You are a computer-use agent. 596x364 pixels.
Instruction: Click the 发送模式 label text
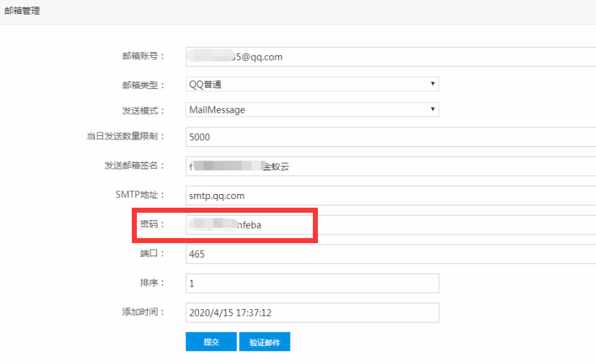coord(143,111)
